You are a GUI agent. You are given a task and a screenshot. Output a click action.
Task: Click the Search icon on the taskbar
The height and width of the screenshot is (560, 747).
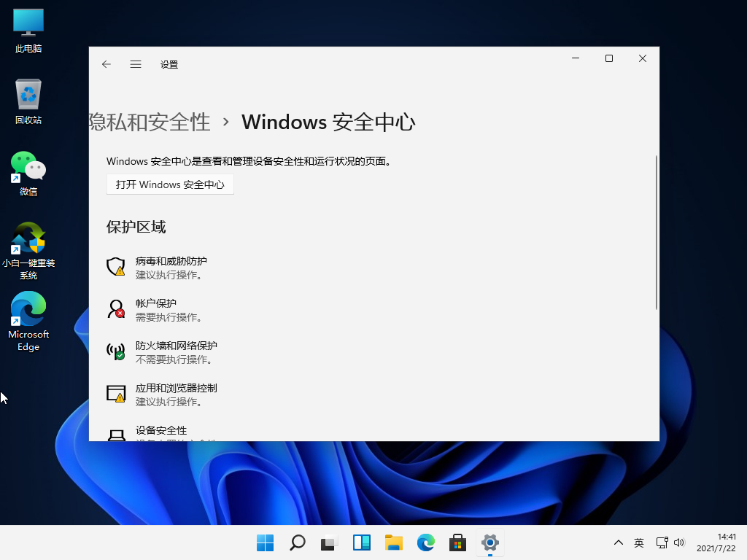(298, 542)
